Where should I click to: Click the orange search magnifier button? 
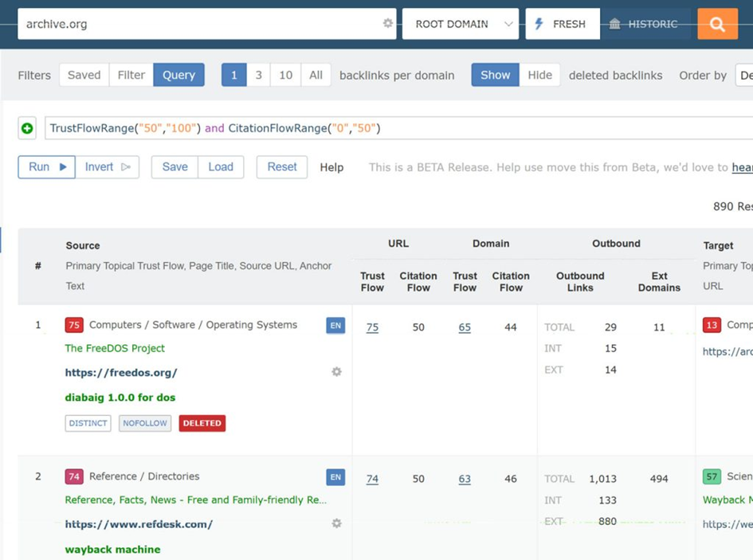(717, 24)
